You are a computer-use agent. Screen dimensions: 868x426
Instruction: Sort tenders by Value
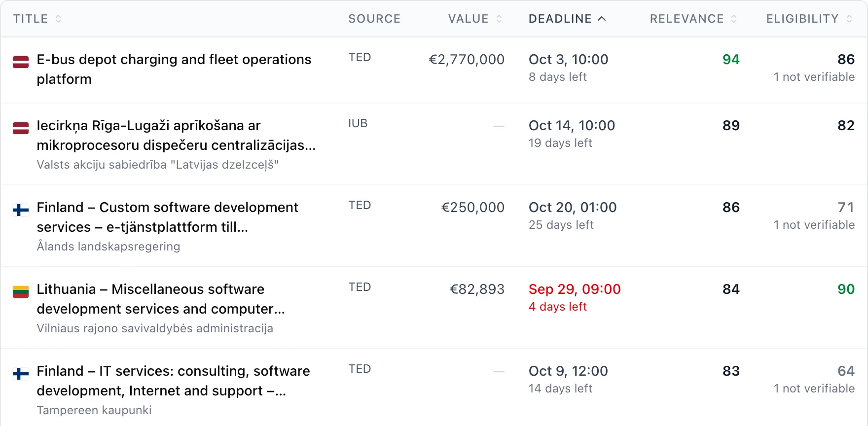click(x=475, y=19)
